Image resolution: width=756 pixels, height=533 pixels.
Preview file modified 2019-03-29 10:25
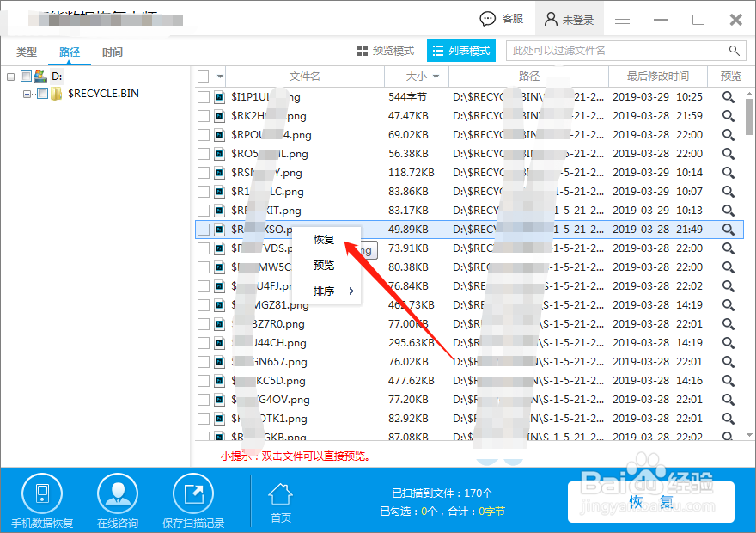(x=728, y=97)
